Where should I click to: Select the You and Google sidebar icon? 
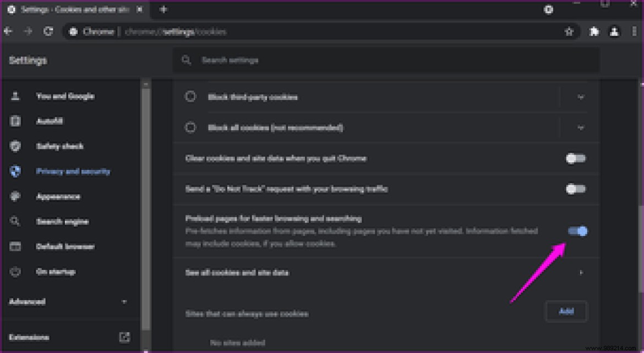[x=15, y=96]
